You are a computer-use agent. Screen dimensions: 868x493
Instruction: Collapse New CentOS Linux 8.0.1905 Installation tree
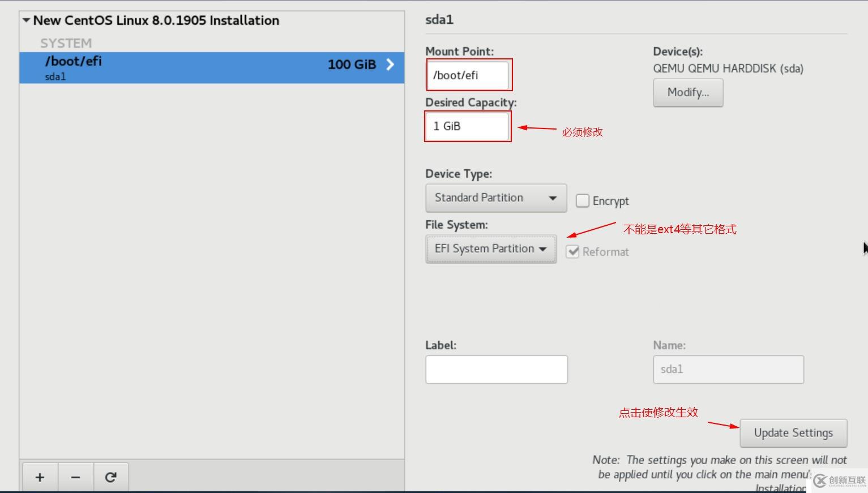[26, 20]
